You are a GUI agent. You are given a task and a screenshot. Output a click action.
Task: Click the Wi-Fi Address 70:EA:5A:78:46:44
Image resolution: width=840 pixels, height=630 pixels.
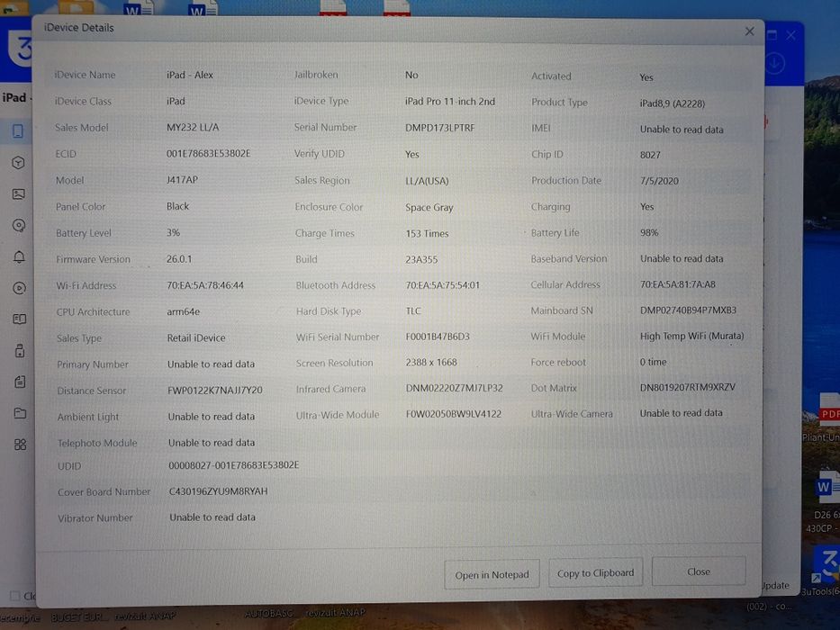click(205, 285)
